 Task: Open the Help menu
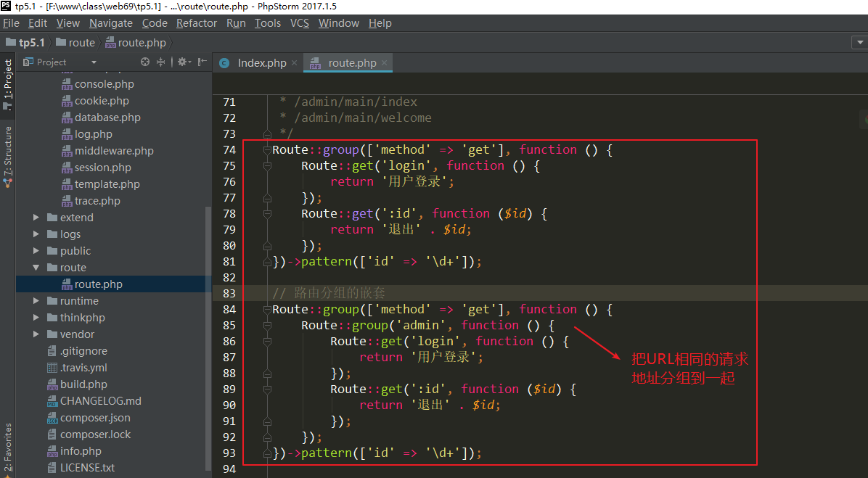point(380,23)
